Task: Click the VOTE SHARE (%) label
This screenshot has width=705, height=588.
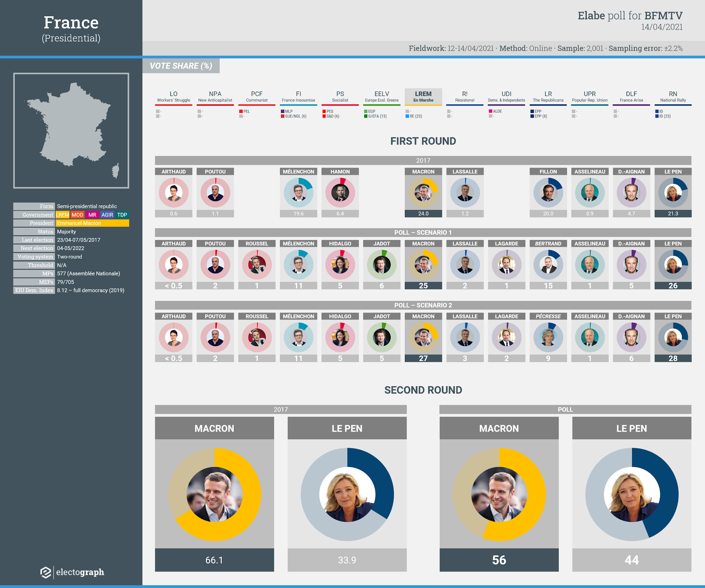Action: (x=181, y=66)
